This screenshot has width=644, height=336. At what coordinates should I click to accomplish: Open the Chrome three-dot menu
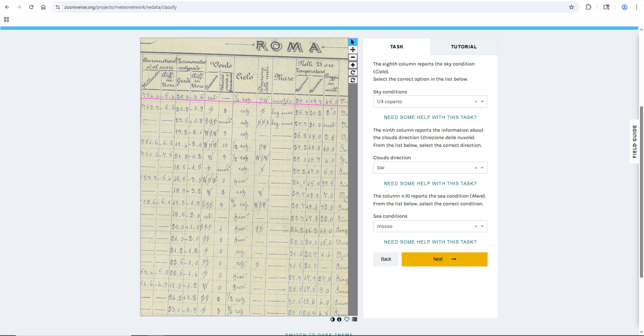point(636,7)
